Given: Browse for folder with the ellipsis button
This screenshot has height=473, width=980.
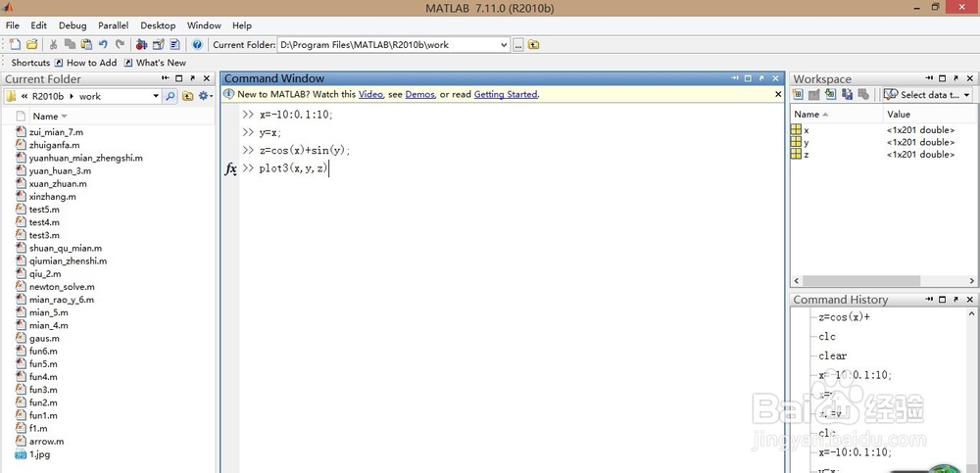Looking at the screenshot, I should tap(518, 45).
